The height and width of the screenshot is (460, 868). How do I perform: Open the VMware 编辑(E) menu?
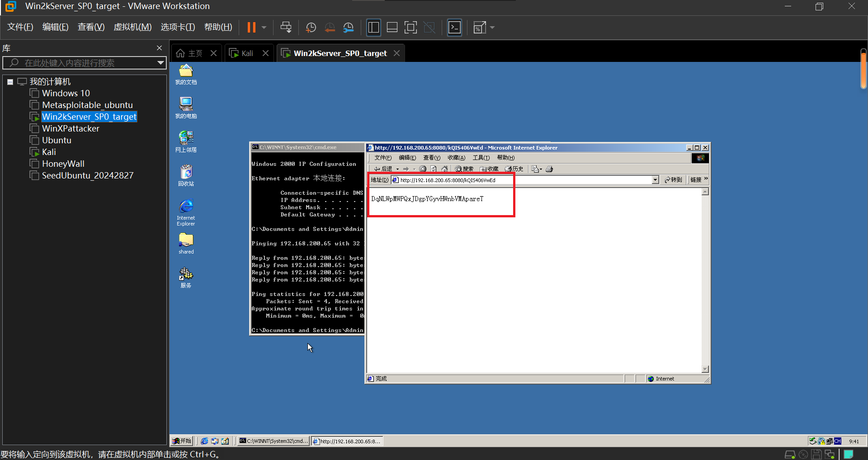pos(56,27)
